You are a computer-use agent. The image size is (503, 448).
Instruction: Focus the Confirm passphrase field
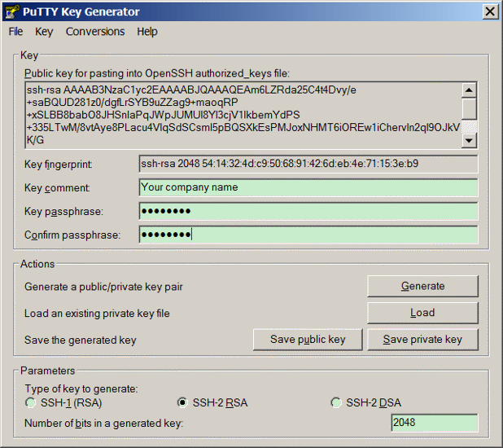click(x=308, y=235)
